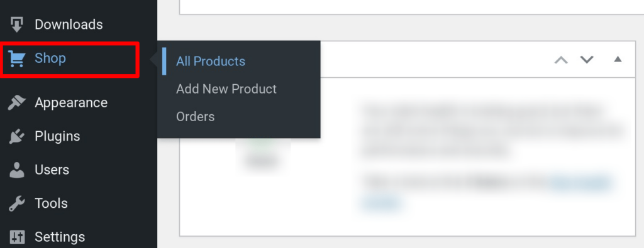
Task: Go to the Users menu label
Action: [52, 170]
